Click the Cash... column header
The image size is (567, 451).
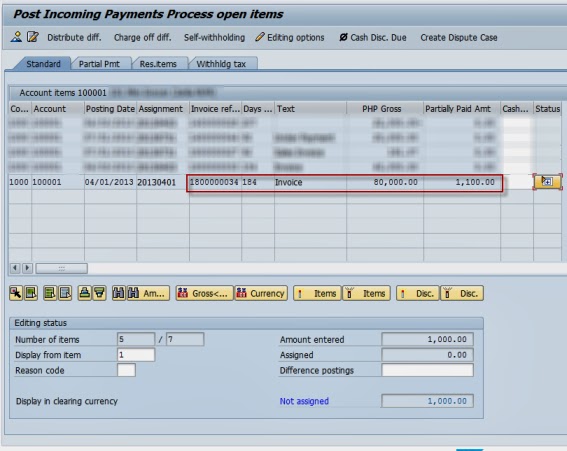click(x=517, y=109)
